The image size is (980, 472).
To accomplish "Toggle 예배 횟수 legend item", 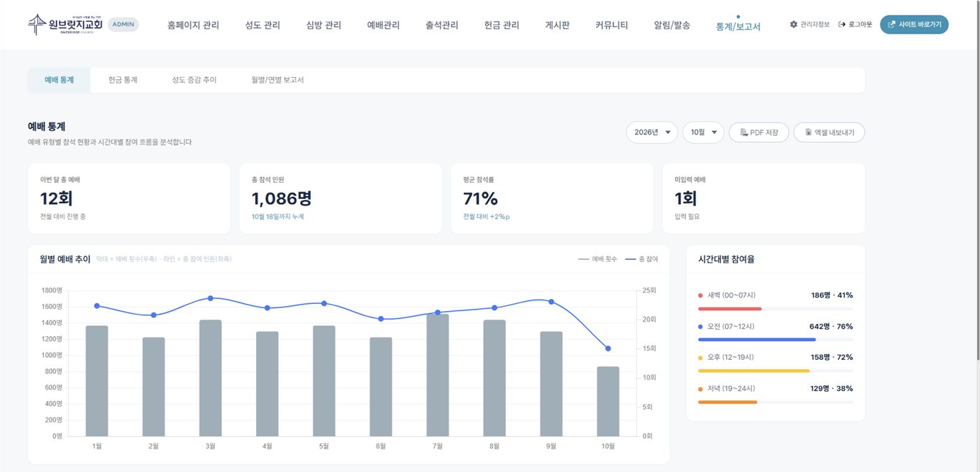I will (598, 259).
